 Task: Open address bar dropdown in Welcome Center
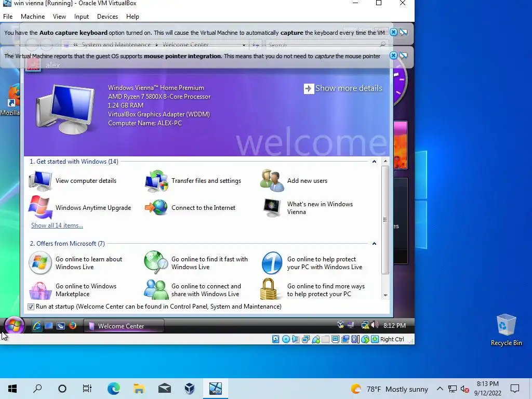(244, 45)
